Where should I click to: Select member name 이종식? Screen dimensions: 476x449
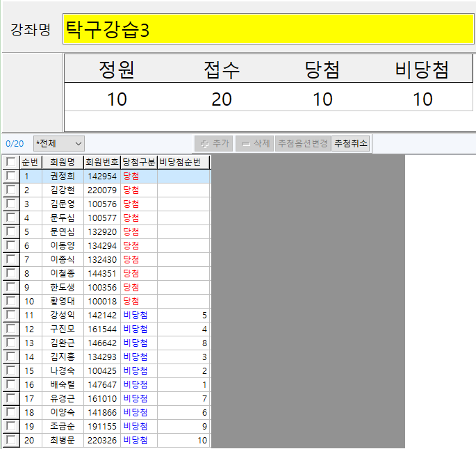tap(63, 259)
